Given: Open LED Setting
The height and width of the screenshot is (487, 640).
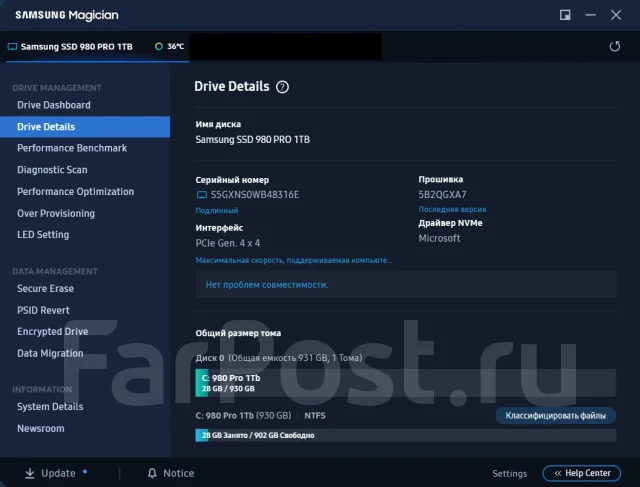Looking at the screenshot, I should (x=43, y=235).
